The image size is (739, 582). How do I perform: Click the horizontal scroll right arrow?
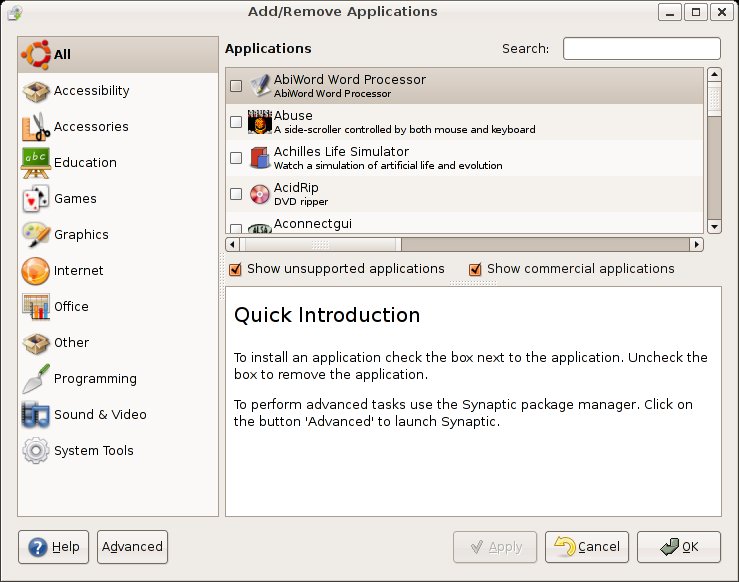pyautogui.click(x=697, y=245)
